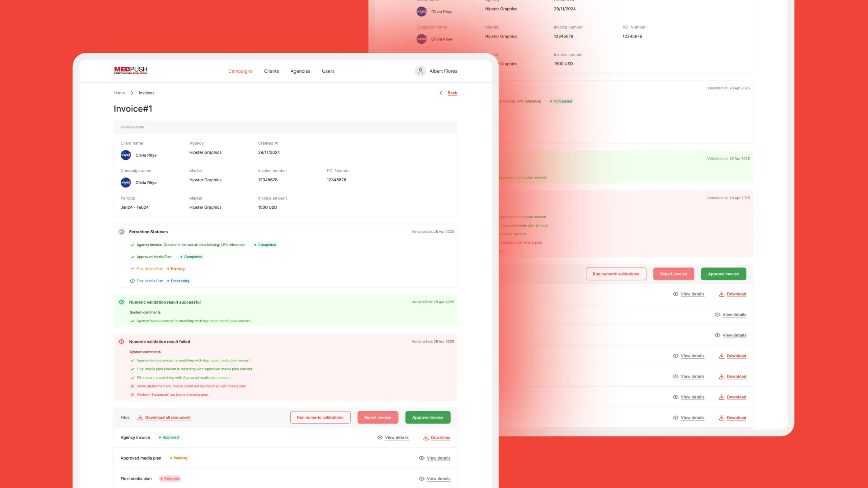Click the Invoices breadcrumb

[x=146, y=93]
